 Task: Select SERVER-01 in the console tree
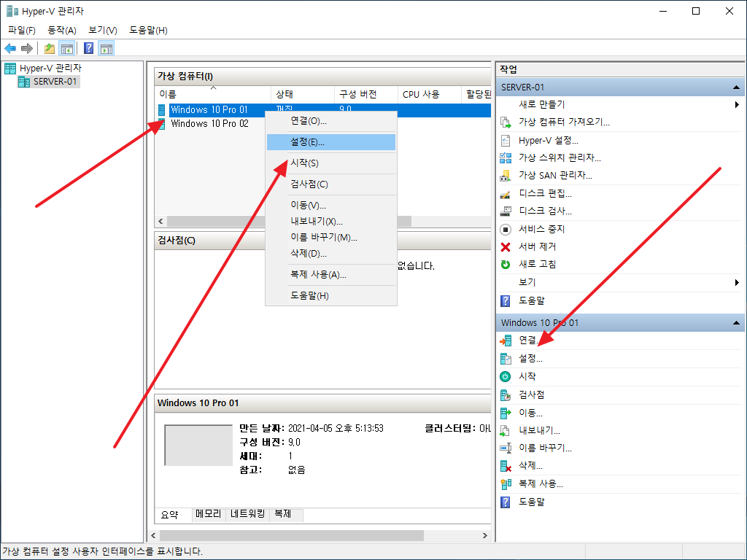click(55, 82)
